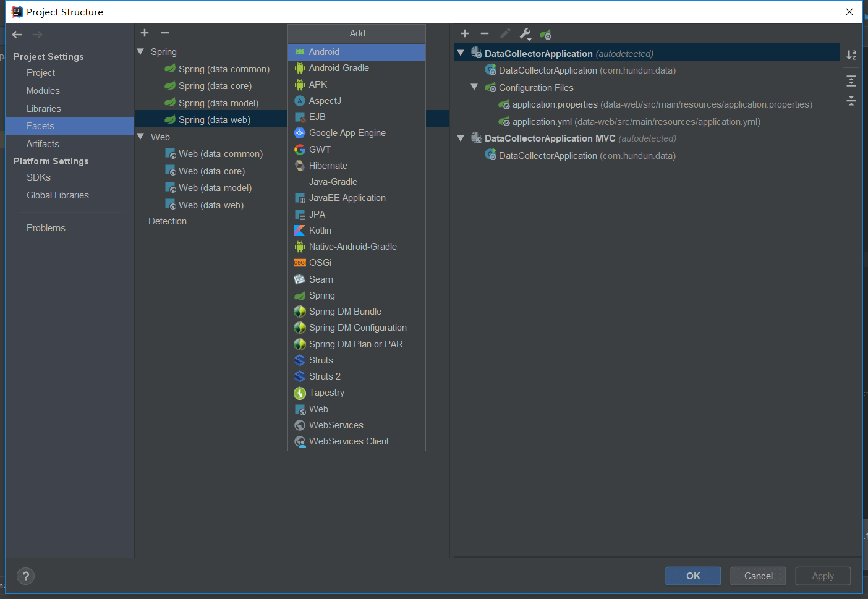Viewport: 868px width, 599px height.
Task: Select Spring DM Plan or PAR
Action: 356,344
